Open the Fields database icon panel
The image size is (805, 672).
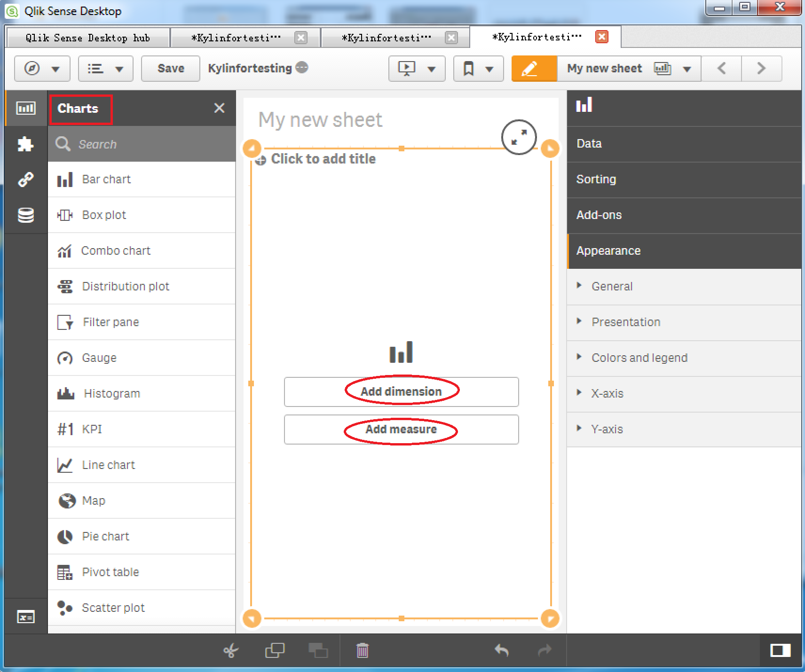coord(25,215)
